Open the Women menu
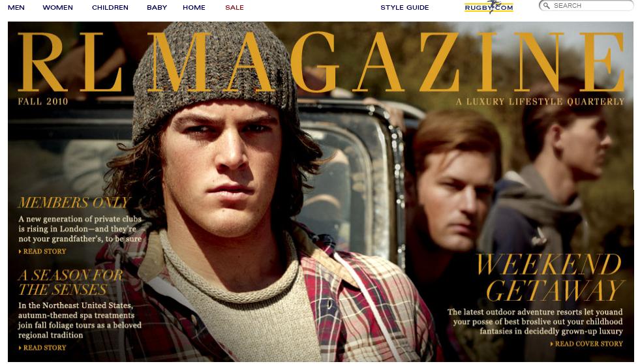 [57, 7]
